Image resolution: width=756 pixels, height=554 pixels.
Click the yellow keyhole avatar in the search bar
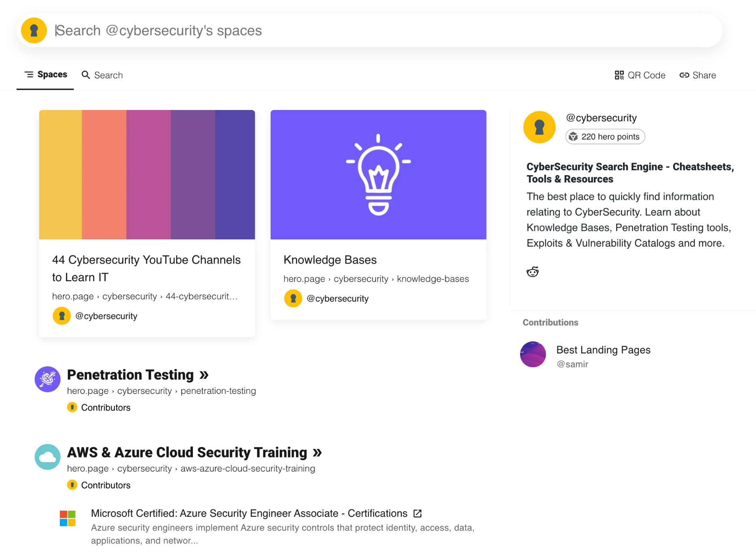pyautogui.click(x=34, y=30)
